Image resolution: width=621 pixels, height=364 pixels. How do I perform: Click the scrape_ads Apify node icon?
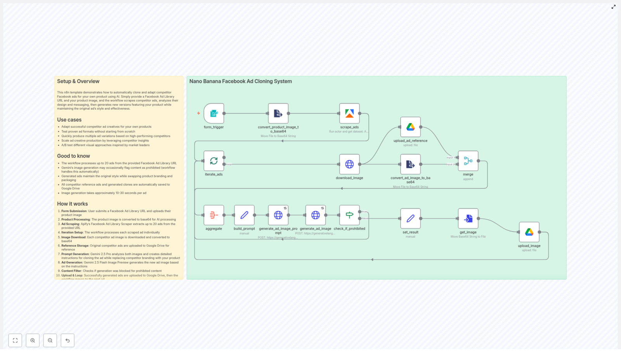point(349,113)
